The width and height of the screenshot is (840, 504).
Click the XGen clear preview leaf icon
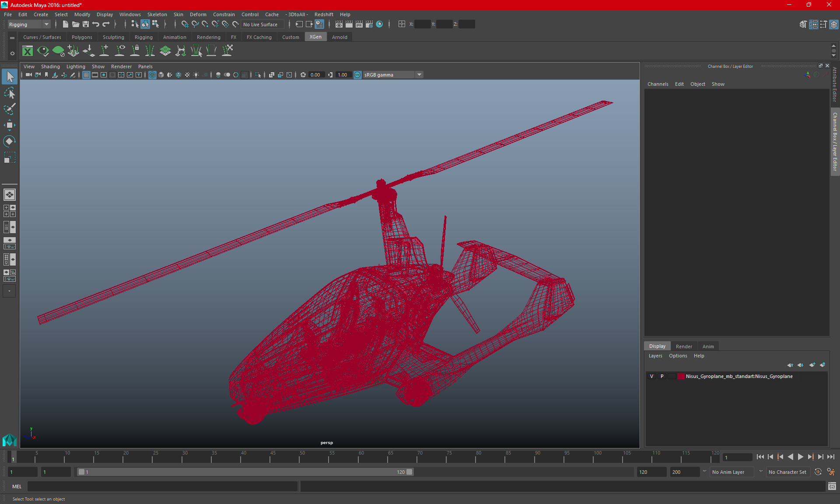pos(58,51)
